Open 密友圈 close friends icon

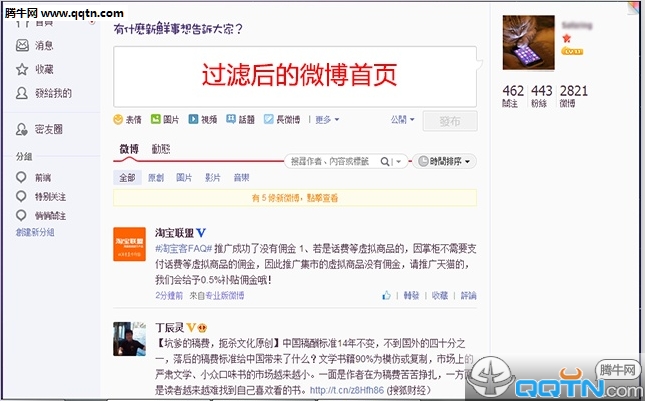22,129
